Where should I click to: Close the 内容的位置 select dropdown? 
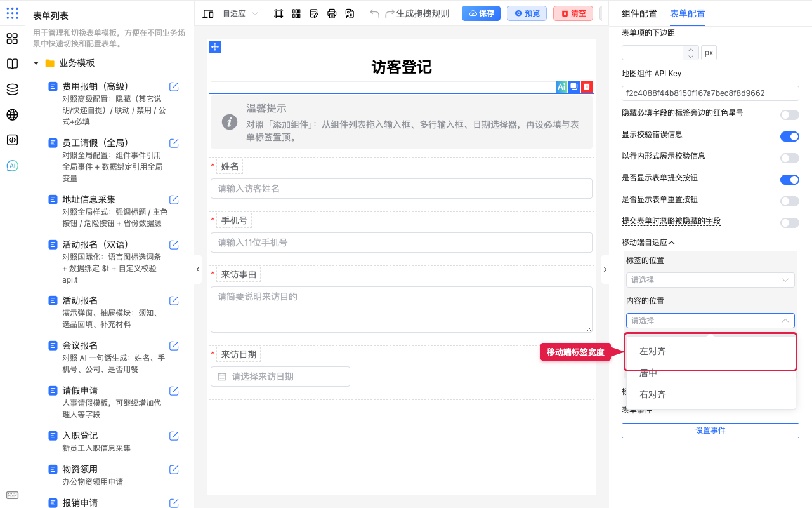[x=710, y=321]
